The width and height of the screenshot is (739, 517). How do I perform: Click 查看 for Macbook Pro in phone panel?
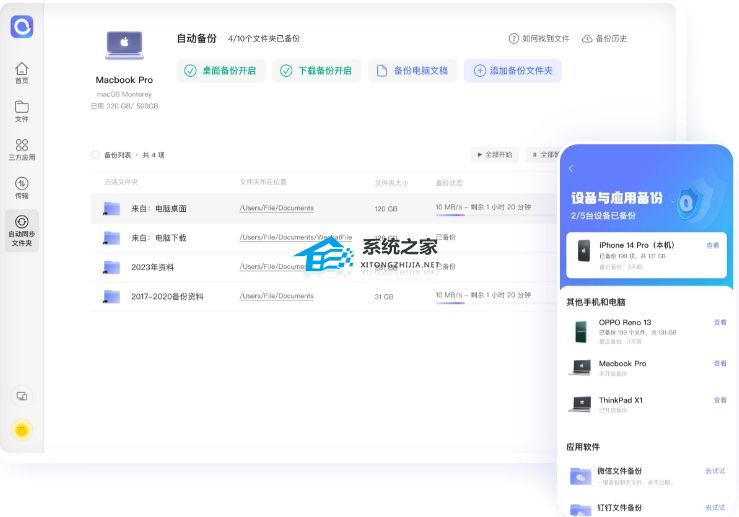tap(720, 363)
